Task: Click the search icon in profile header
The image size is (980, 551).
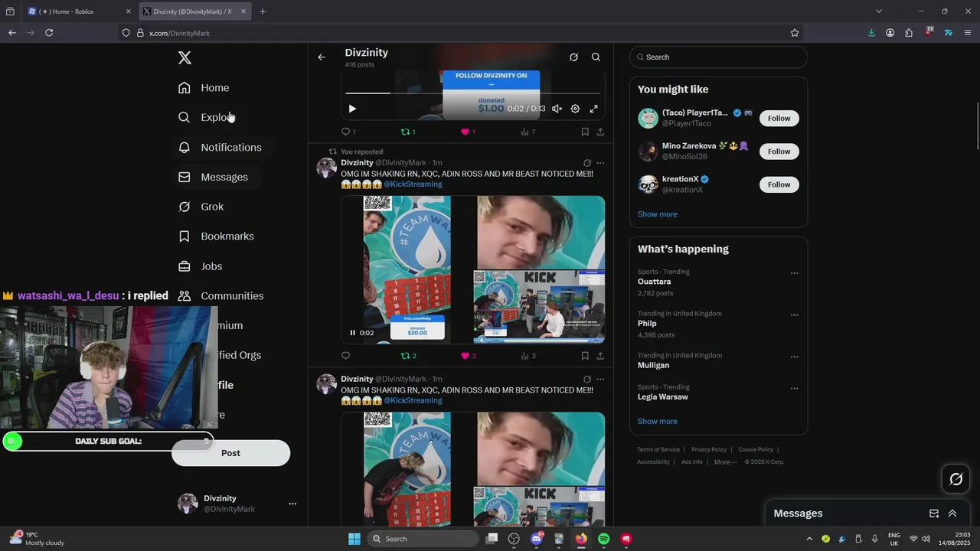Action: [596, 57]
